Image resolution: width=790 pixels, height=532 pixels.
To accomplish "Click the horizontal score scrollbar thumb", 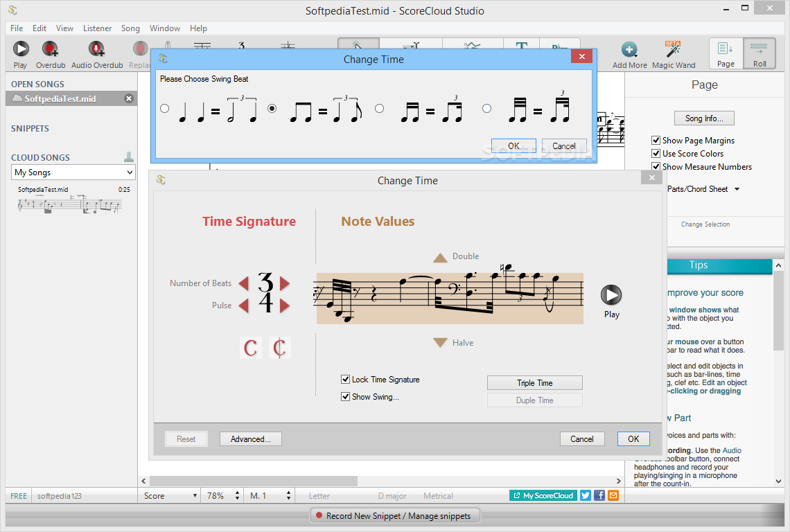I will click(x=254, y=481).
